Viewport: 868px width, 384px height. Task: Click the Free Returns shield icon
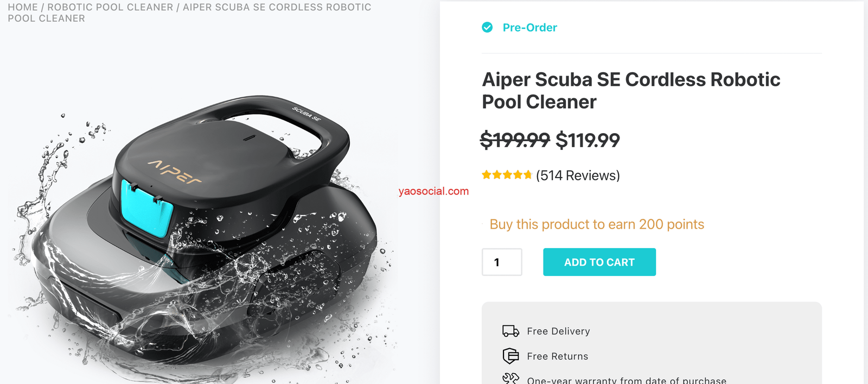(x=510, y=356)
